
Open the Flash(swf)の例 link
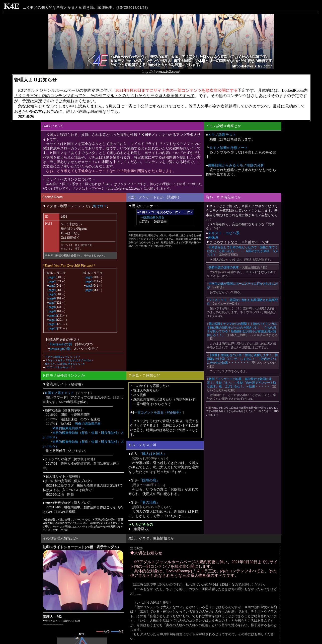click(61, 344)
